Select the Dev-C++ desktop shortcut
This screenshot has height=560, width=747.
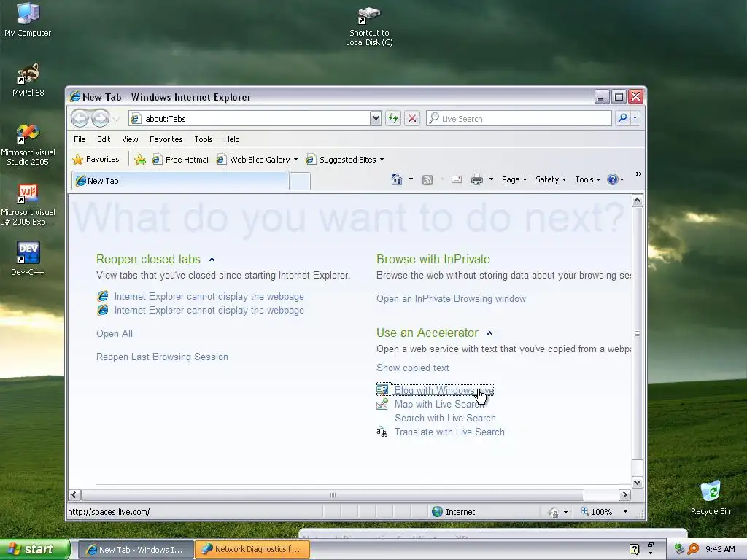click(28, 259)
